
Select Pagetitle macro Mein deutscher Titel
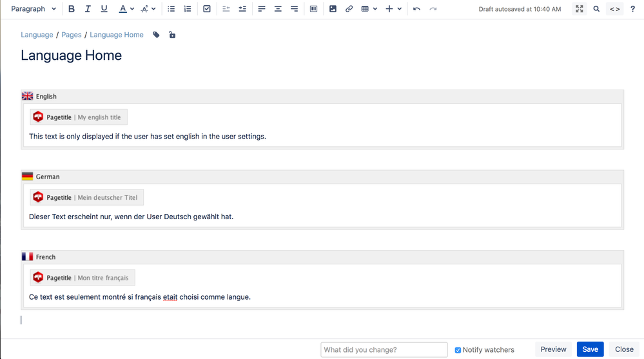coord(86,197)
